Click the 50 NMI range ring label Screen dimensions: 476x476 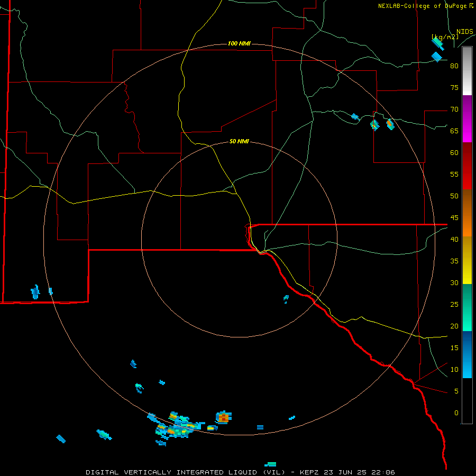(x=239, y=141)
